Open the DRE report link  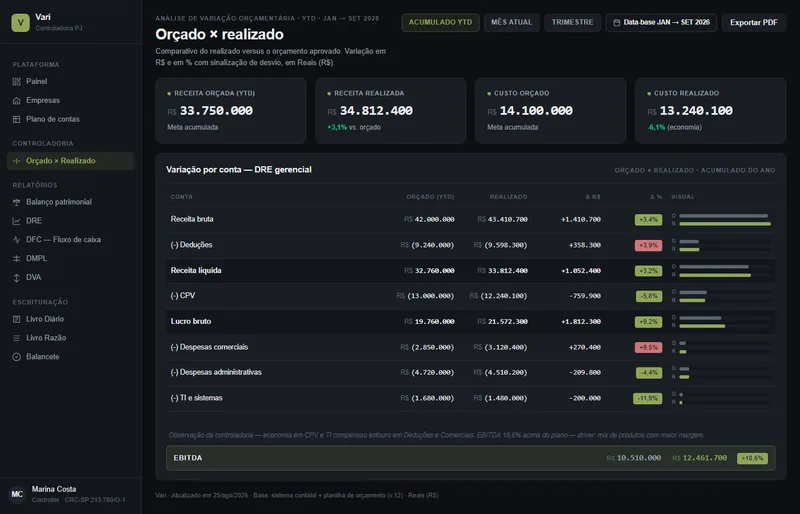(70, 221)
